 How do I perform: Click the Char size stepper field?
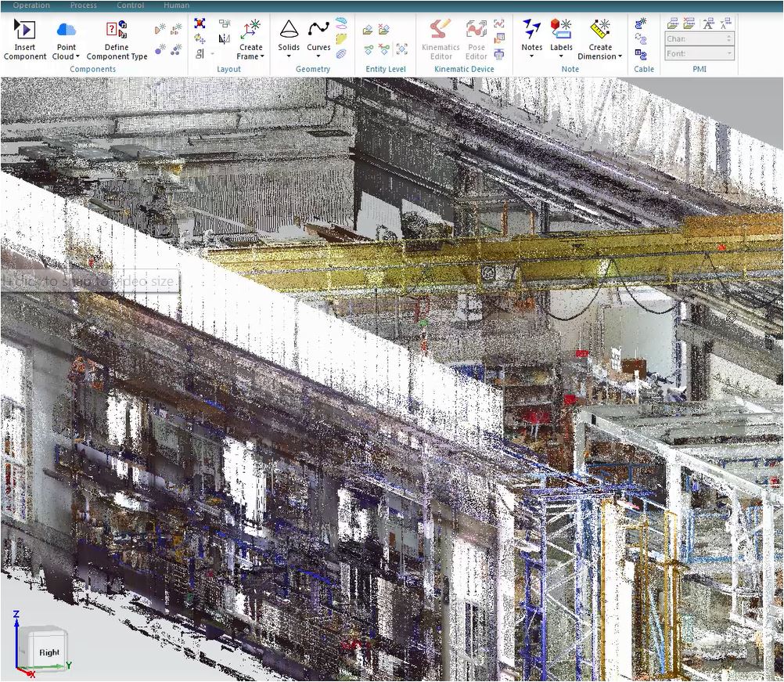pyautogui.click(x=699, y=38)
